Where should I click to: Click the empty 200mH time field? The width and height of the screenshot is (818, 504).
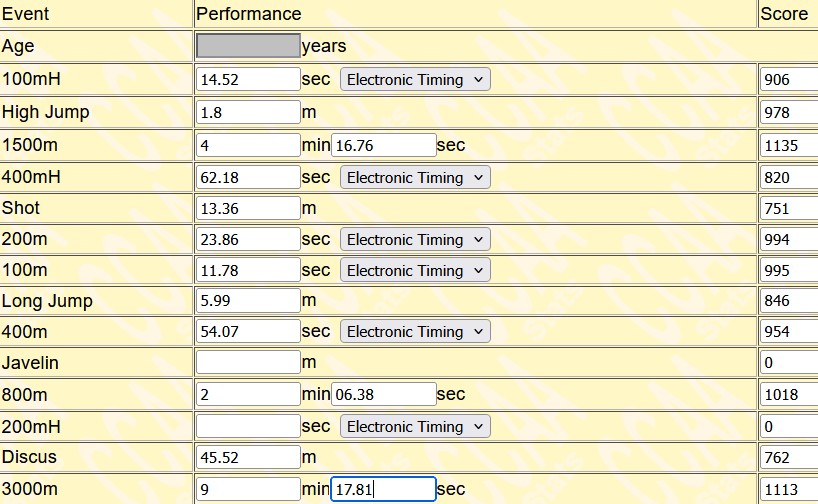248,427
